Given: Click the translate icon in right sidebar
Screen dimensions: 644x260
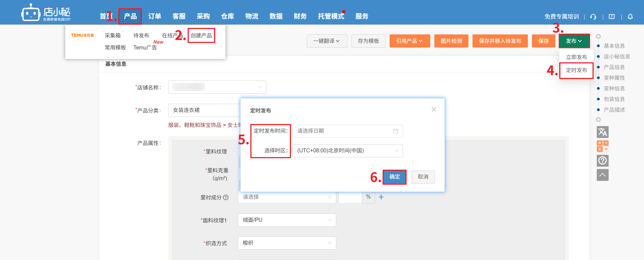Looking at the screenshot, I should 602,132.
